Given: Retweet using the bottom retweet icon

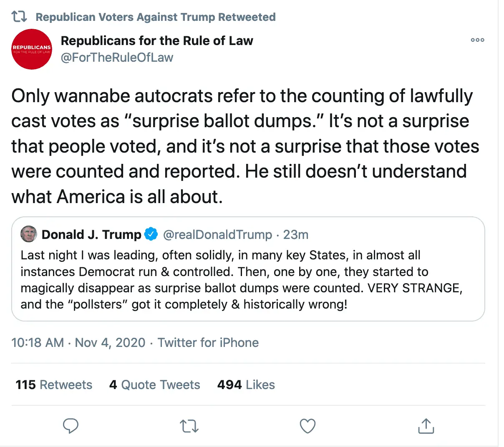Looking at the screenshot, I should coord(189,426).
